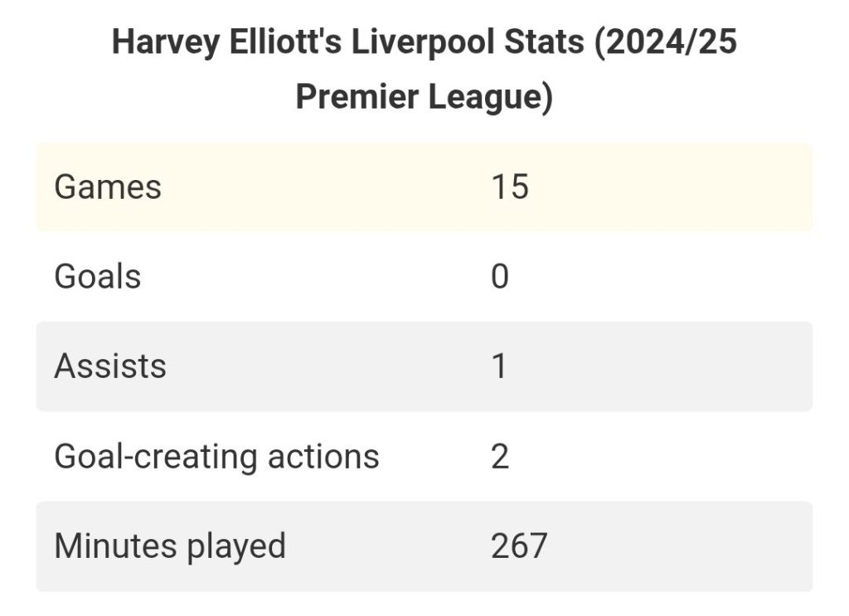849x616 pixels.
Task: Click '(2024/25' in the title
Action: point(666,41)
